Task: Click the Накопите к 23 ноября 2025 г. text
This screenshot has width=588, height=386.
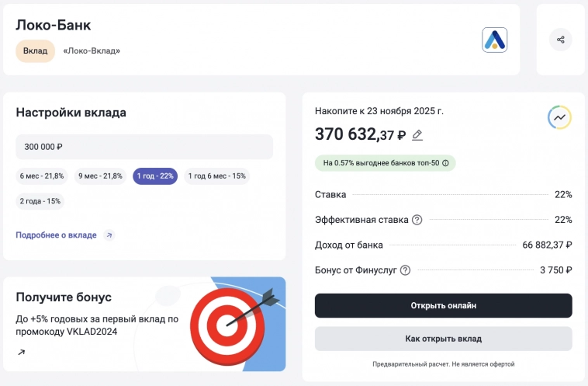Action: pos(379,111)
